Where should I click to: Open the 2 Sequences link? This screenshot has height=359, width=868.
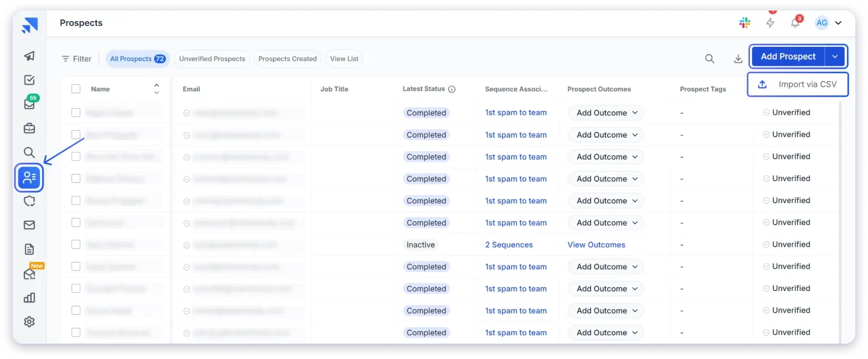pos(509,245)
